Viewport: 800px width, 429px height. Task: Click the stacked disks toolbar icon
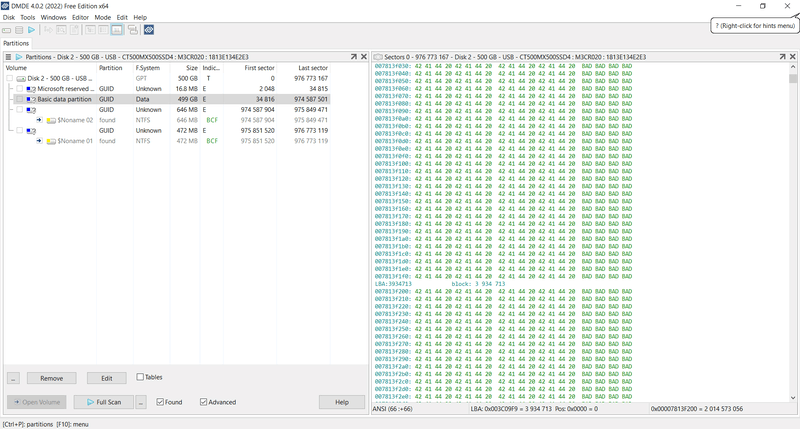point(19,30)
